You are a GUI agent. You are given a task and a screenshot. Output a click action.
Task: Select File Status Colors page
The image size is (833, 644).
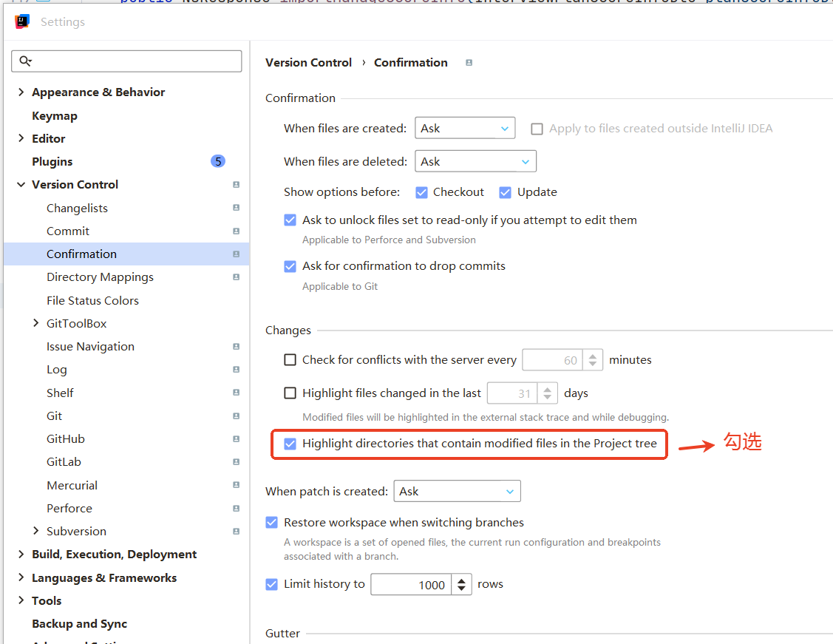(92, 301)
